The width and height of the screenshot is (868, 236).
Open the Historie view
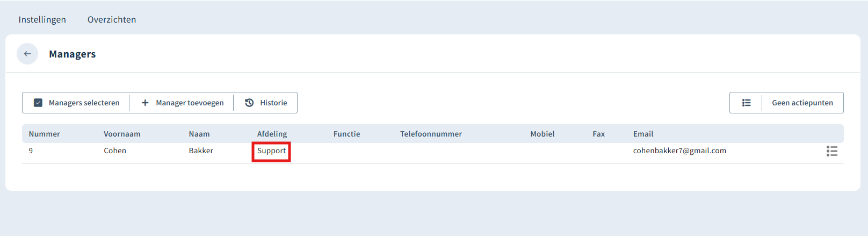(x=266, y=103)
